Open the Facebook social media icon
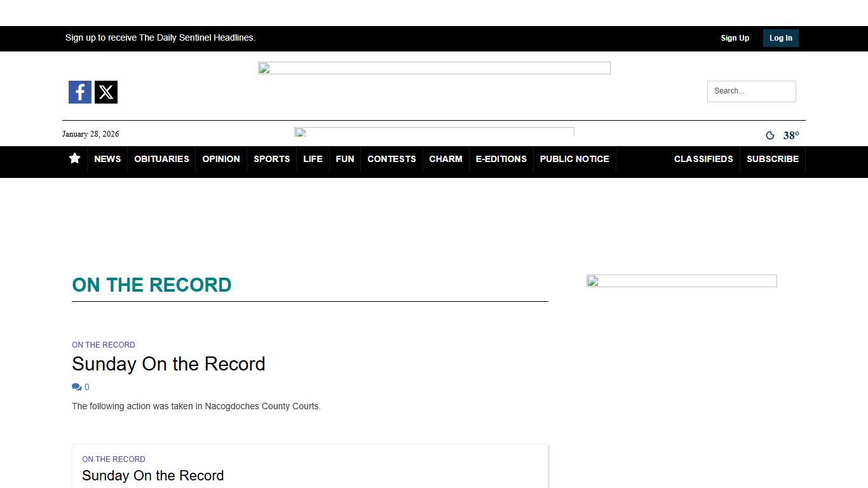Viewport: 868px width, 488px height. [x=79, y=91]
